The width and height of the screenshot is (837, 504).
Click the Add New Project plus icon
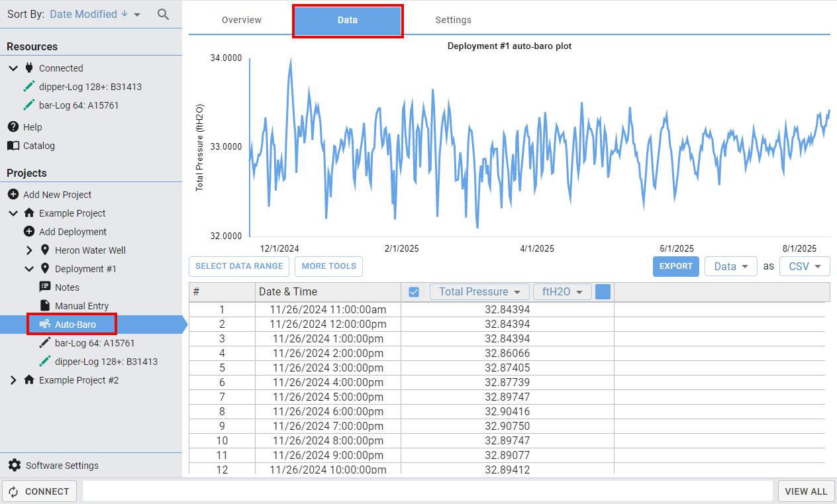pyautogui.click(x=13, y=195)
